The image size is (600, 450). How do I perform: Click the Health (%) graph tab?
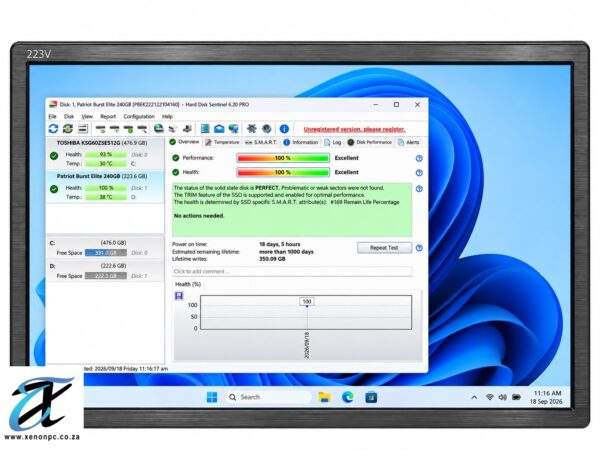pos(188,284)
